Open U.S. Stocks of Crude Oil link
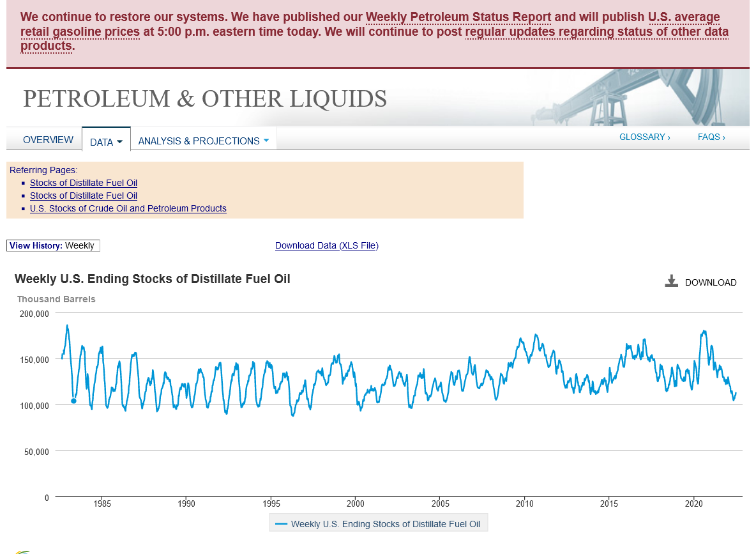Image resolution: width=756 pixels, height=554 pixels. pos(128,208)
